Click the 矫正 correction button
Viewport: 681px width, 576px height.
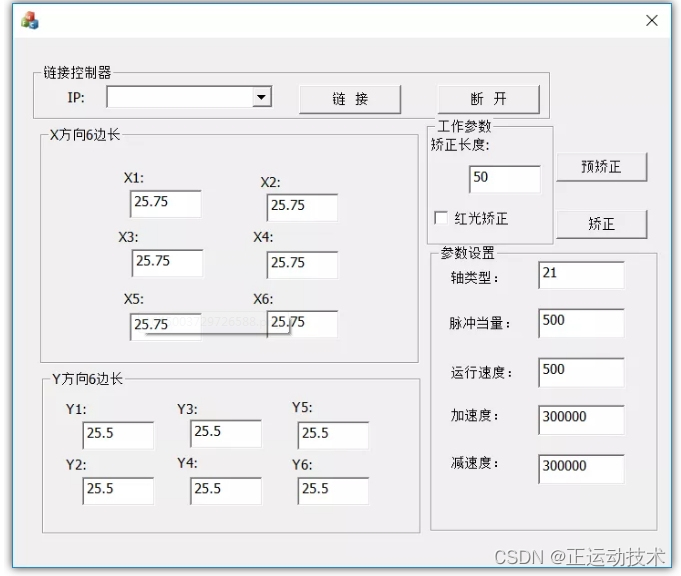point(602,224)
